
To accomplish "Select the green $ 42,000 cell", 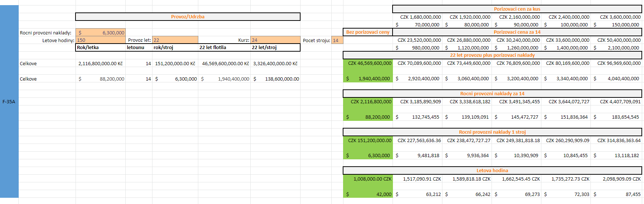I will click(x=368, y=194).
